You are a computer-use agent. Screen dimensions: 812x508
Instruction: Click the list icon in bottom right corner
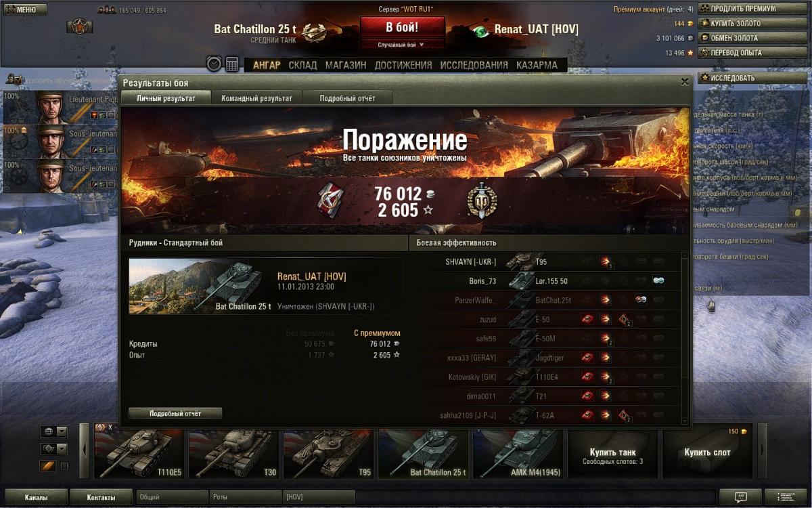coord(787,497)
